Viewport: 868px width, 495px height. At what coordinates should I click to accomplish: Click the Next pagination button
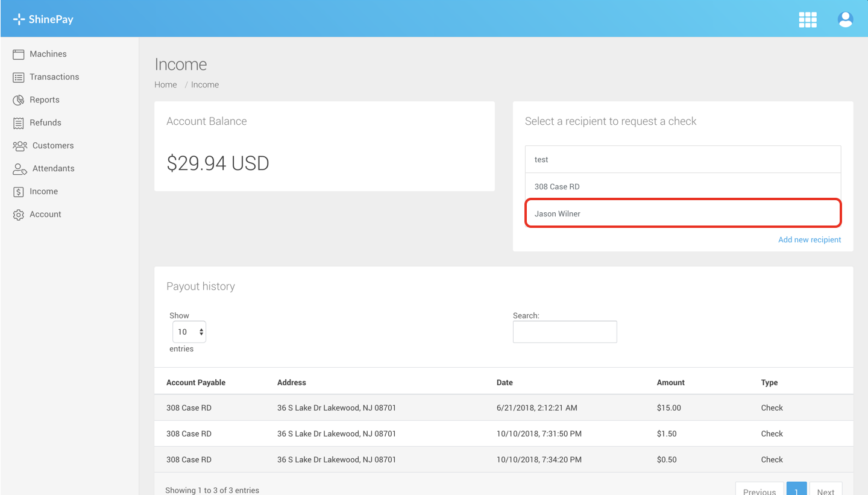click(x=826, y=490)
